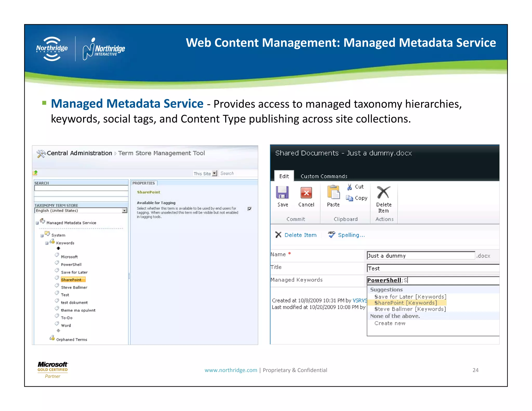
Task: Click the Paste clipboard icon
Action: coord(333,192)
